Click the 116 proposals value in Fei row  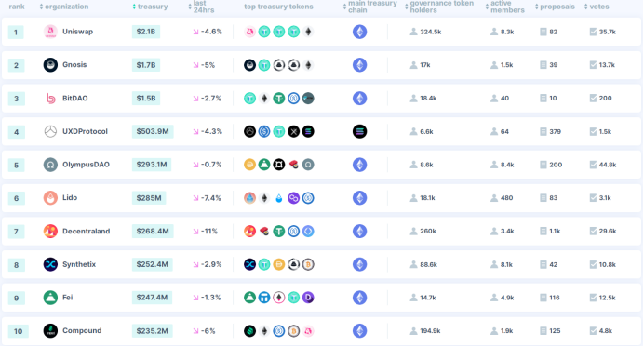(555, 298)
